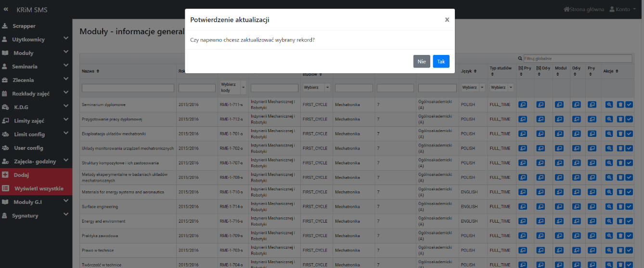The height and width of the screenshot is (268, 644).
Task: Click magnifier icon for Struktury kompozytowe row
Action: point(609,163)
